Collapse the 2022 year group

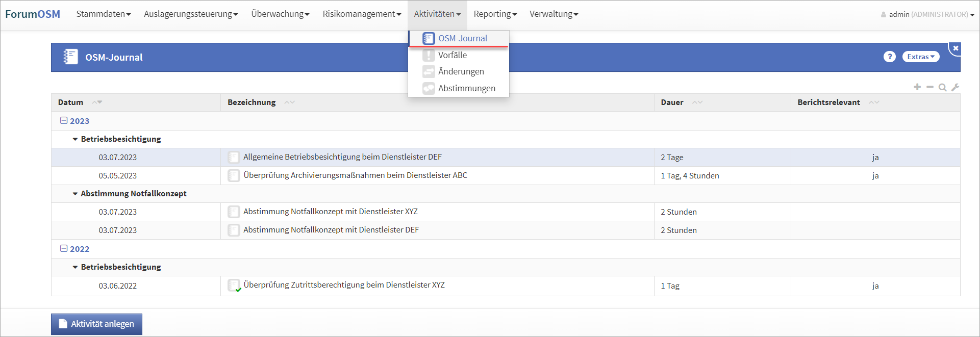(64, 249)
